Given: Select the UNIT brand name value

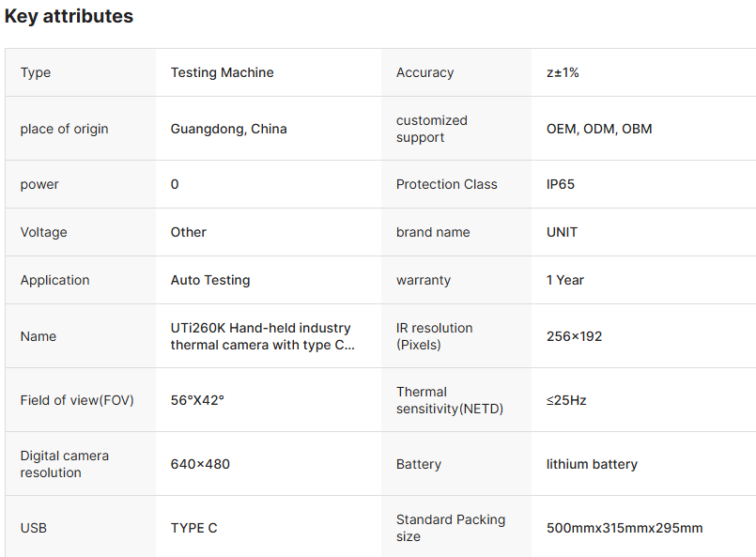Looking at the screenshot, I should (563, 232).
